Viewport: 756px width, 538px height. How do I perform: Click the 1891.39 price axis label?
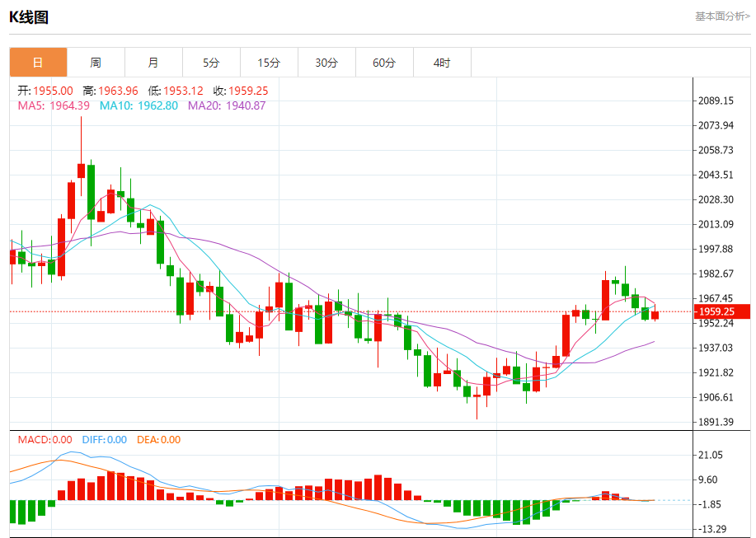[716, 422]
